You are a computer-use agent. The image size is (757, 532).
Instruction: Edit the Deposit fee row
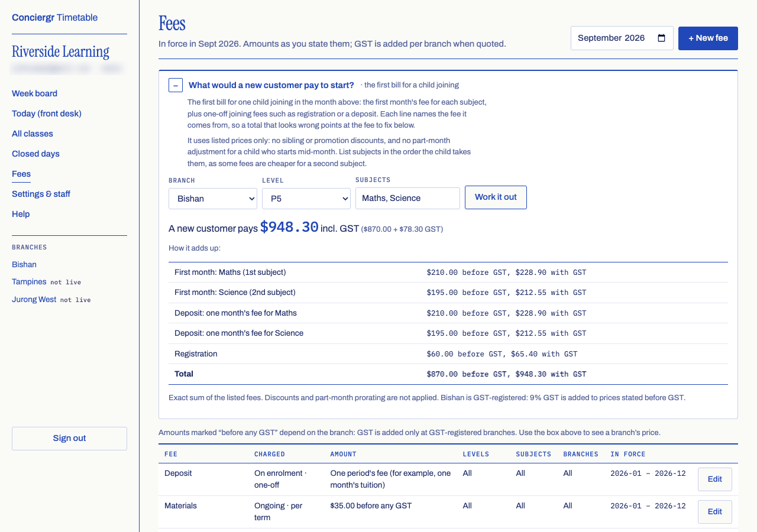[x=714, y=479]
